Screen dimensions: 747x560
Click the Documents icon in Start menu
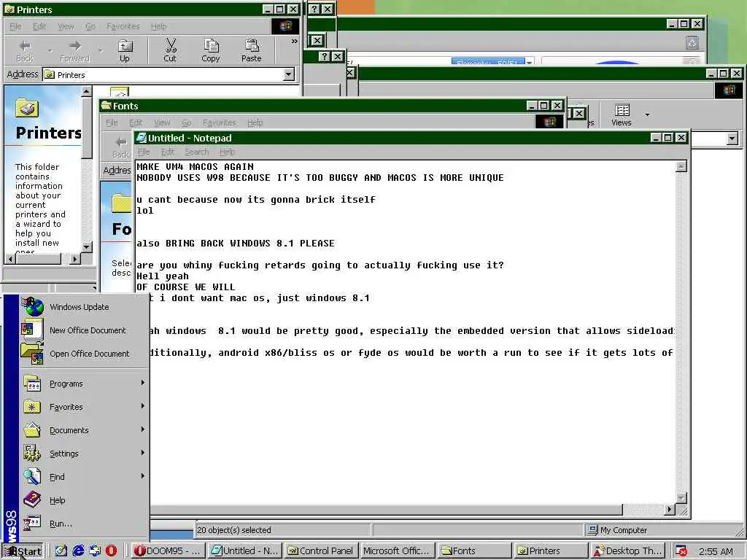[32, 430]
